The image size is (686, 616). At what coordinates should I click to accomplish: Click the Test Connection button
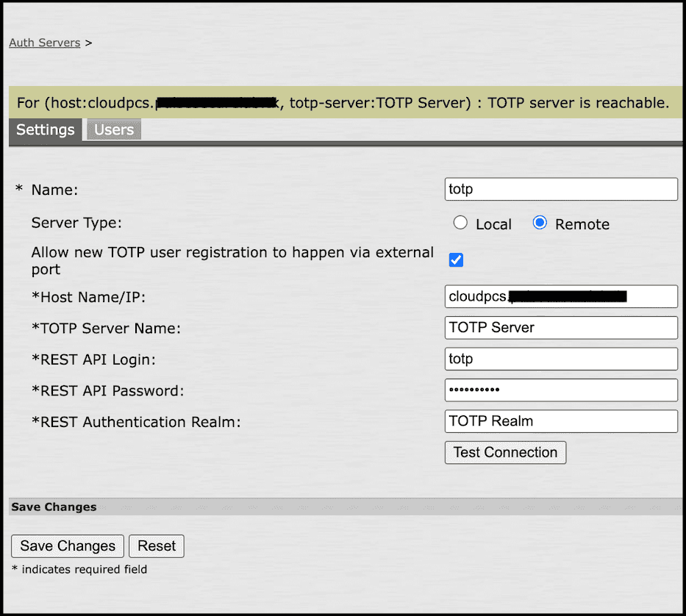(x=505, y=452)
